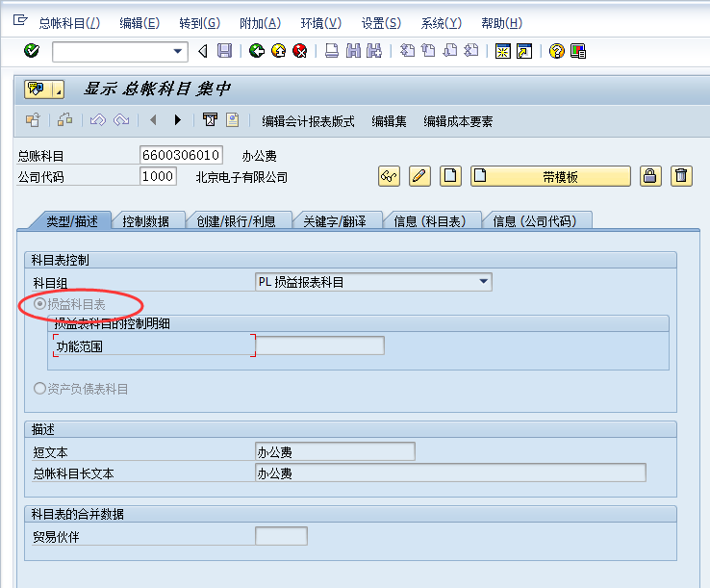Image resolution: width=710 pixels, height=588 pixels.
Task: Click the Find Next binoculars icon
Action: point(374,51)
